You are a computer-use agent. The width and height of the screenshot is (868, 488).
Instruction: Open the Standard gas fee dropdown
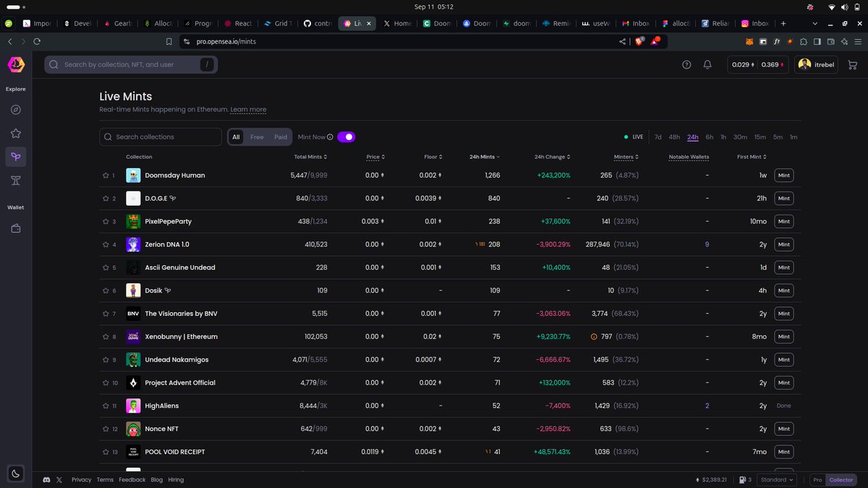[776, 479]
